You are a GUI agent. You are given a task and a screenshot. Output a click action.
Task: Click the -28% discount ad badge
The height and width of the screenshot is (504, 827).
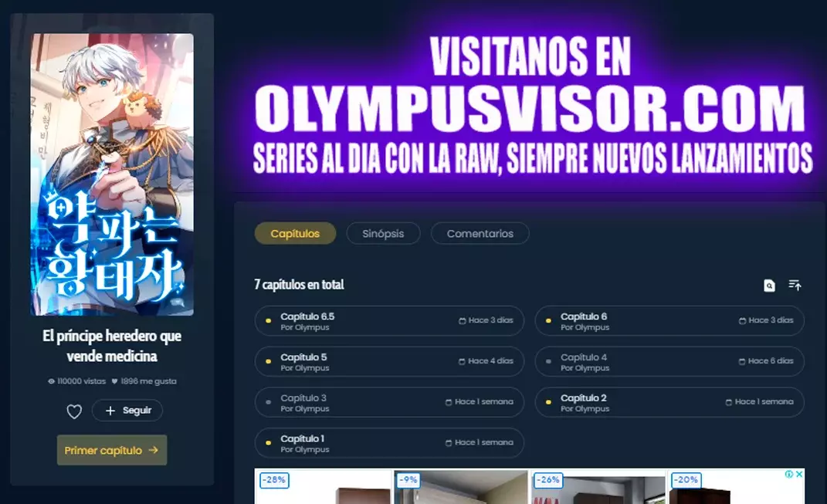[x=273, y=480]
